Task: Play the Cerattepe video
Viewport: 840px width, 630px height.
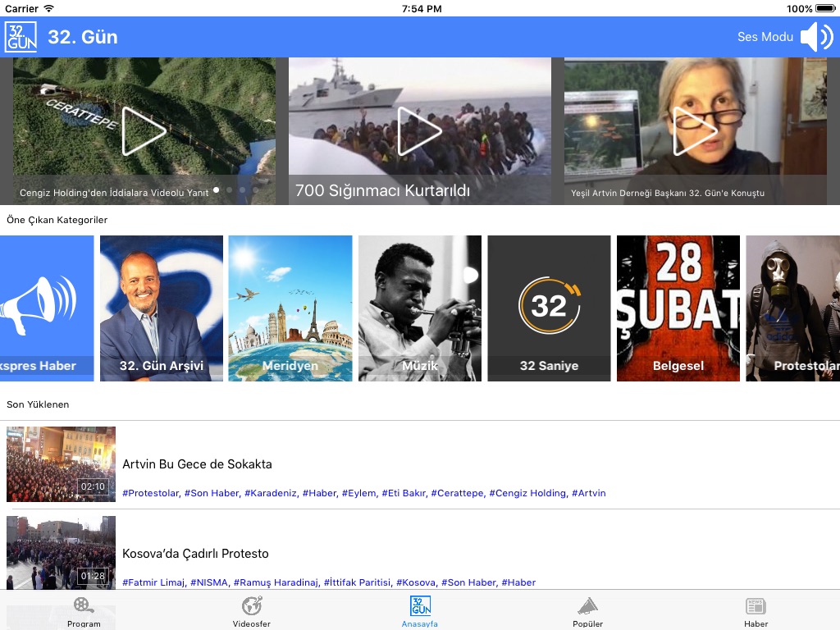Action: click(144, 131)
